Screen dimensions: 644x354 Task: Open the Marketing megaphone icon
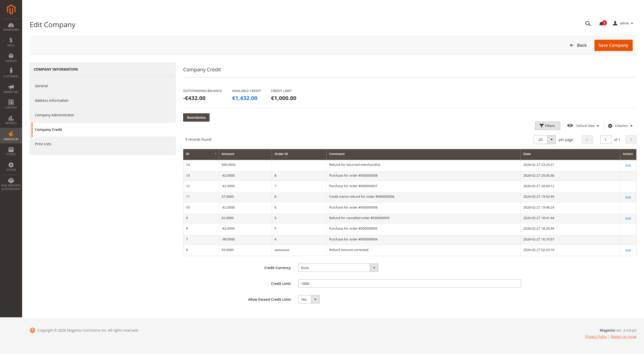[11, 89]
